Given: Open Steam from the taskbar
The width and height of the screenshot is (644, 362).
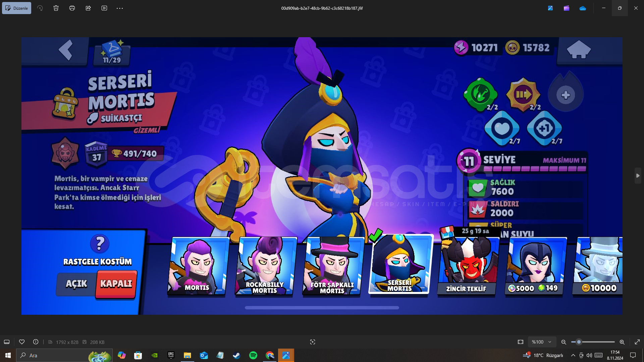Looking at the screenshot, I should coord(237,355).
